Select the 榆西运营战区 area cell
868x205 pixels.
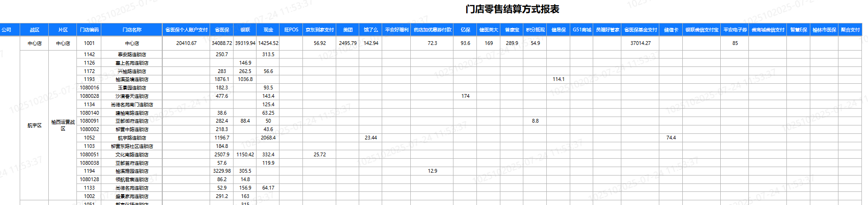(x=63, y=125)
